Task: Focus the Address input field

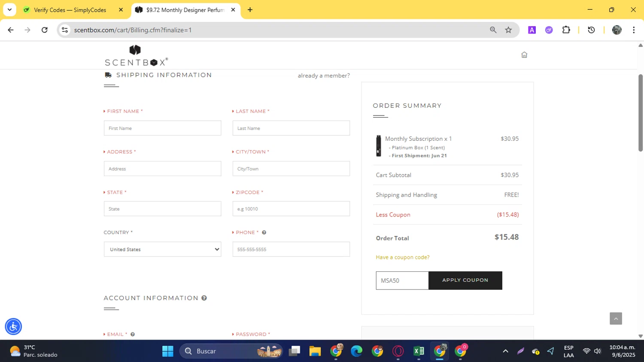Action: (162, 169)
